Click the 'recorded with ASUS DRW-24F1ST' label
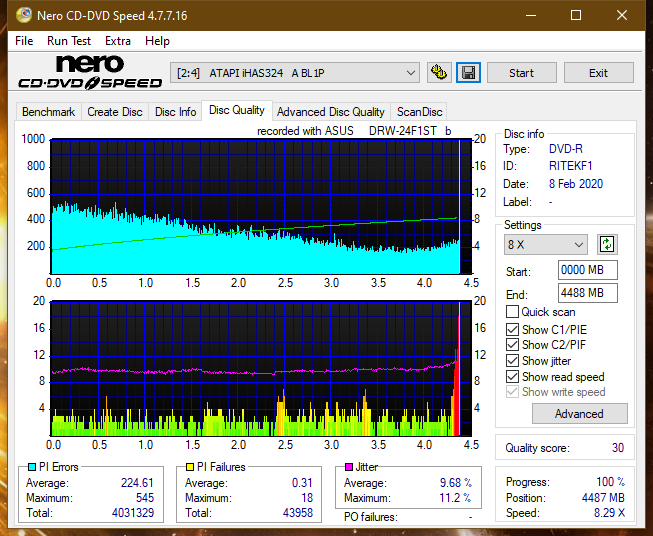Viewport: 653px width, 536px height. (x=354, y=131)
